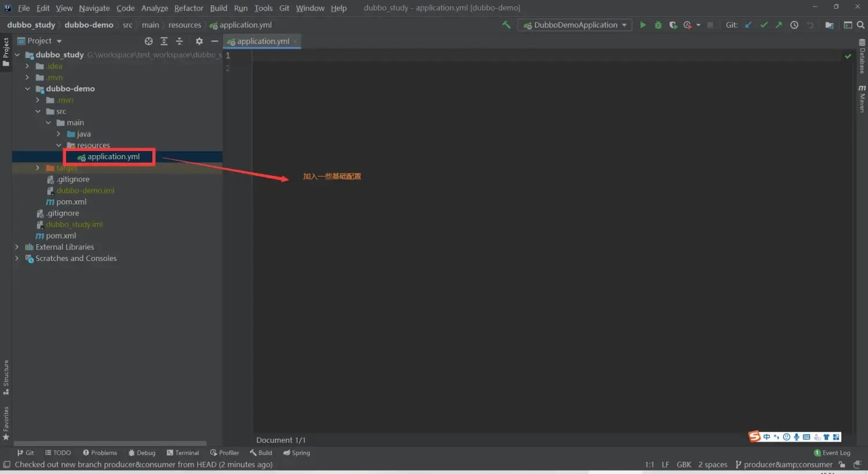Run DubboDemoApplication with the green play icon
The image size is (868, 474).
pos(642,25)
